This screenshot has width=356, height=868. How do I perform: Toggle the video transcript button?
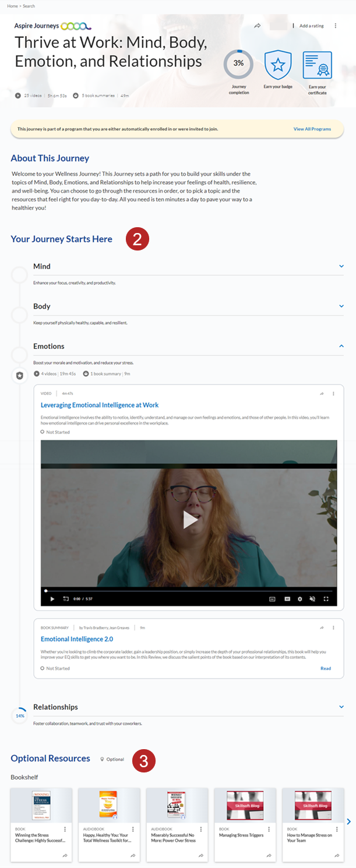coord(287,599)
